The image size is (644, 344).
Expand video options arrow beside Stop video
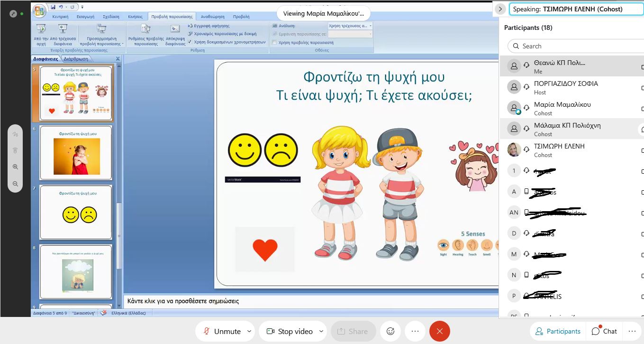tap(321, 331)
